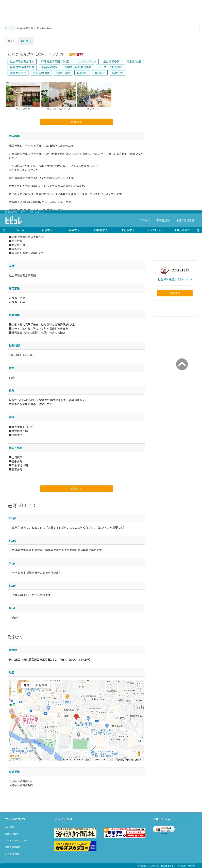Click the 平均年齢30代 tag
Screen dimensions: 202x868
coord(41,73)
